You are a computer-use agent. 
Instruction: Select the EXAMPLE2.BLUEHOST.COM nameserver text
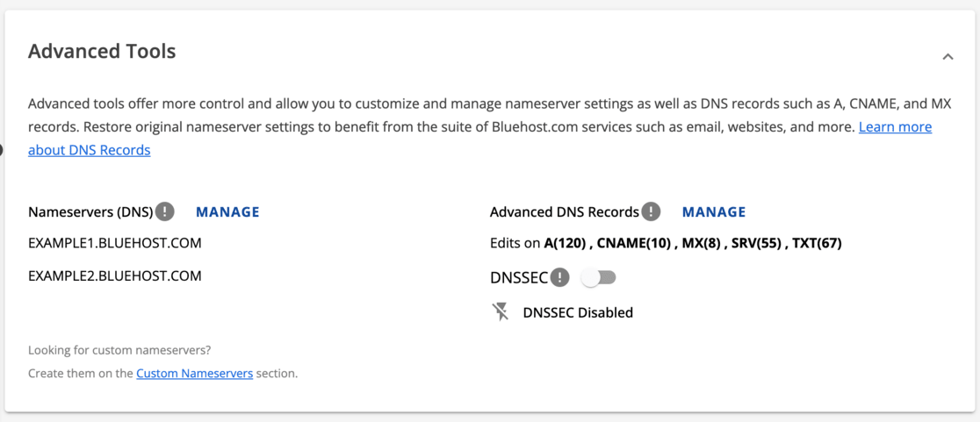click(115, 276)
